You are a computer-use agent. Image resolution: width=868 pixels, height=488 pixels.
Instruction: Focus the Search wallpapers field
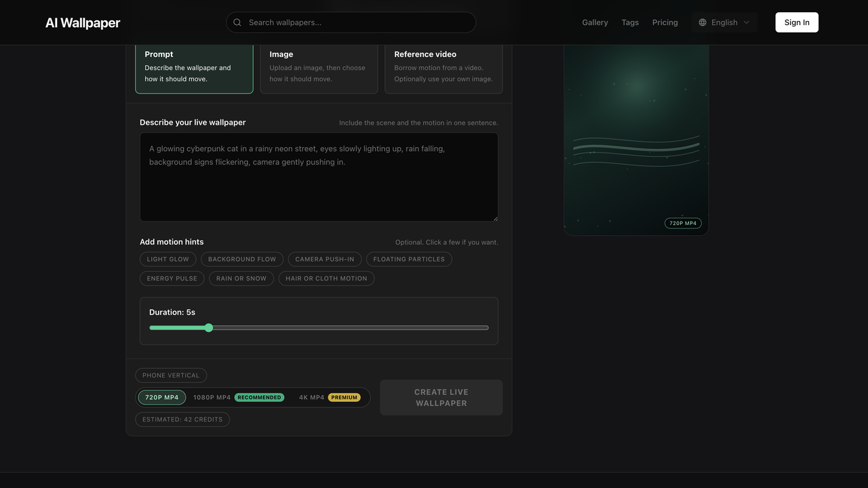tap(351, 22)
